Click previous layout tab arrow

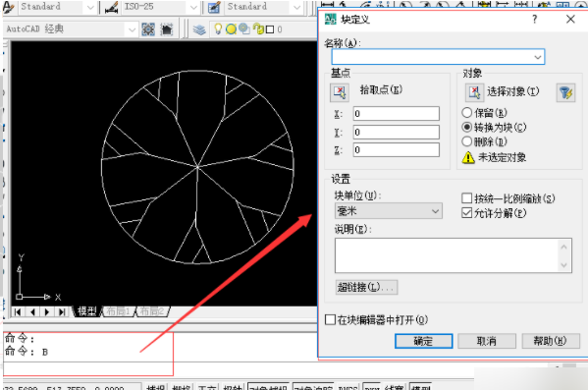coord(32,312)
